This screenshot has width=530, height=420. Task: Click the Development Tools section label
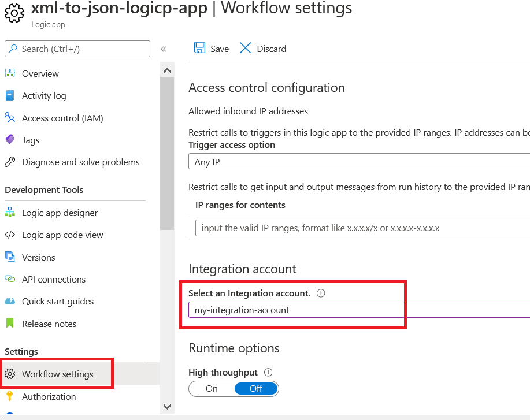click(44, 190)
